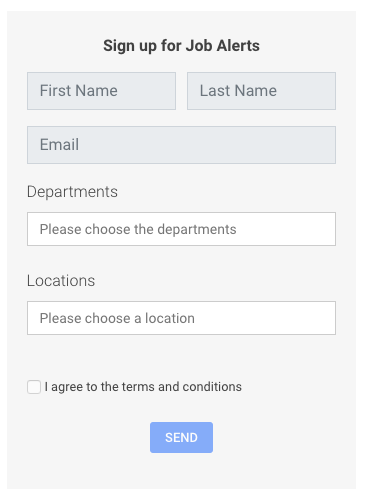Click the 'Job Alerts' words in title
This screenshot has height=497, width=365.
pyautogui.click(x=223, y=46)
